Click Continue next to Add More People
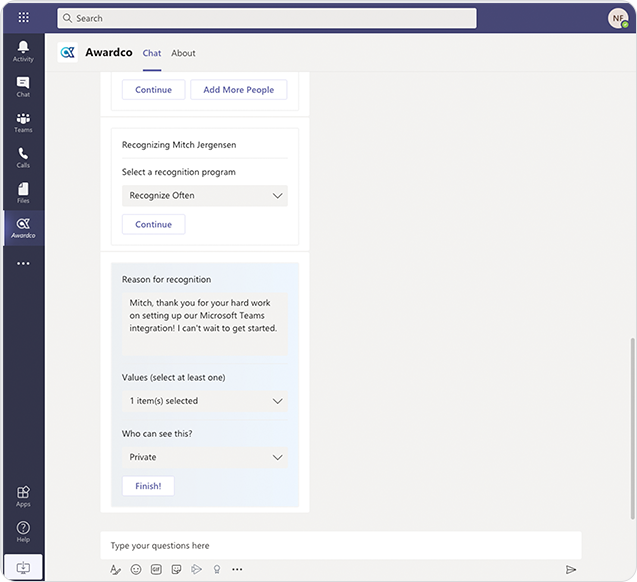637x582 pixels. 154,90
